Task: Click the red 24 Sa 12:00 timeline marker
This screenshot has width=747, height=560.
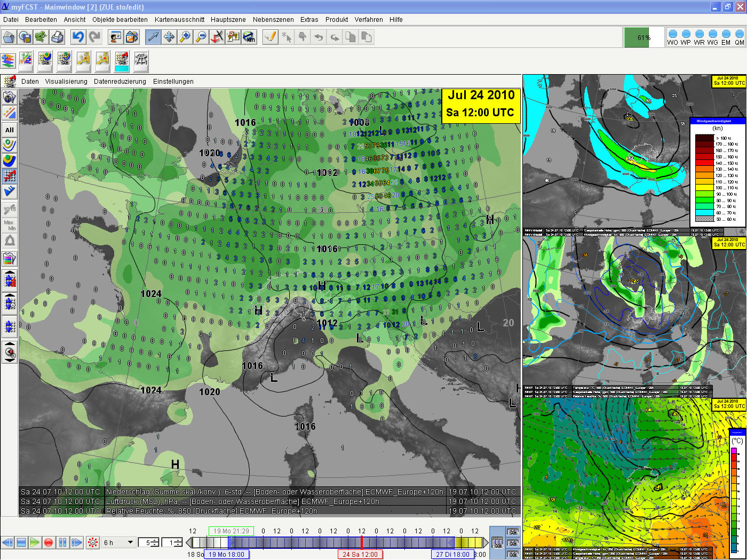Action: (x=360, y=554)
